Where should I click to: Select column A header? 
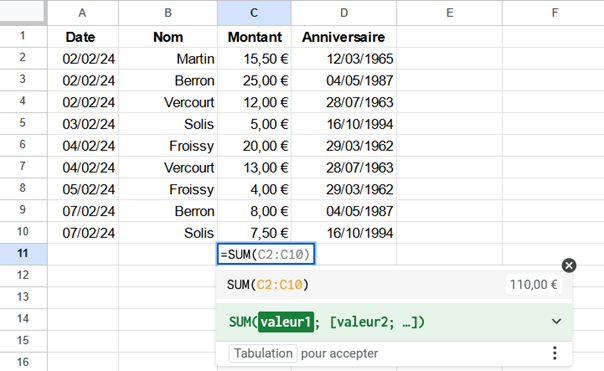83,13
